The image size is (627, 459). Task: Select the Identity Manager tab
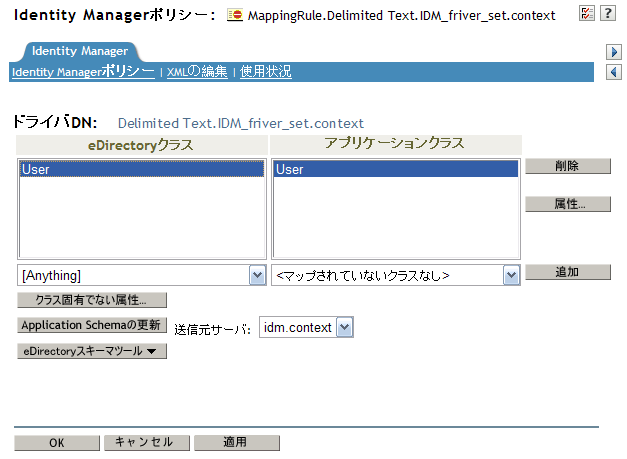(80, 51)
